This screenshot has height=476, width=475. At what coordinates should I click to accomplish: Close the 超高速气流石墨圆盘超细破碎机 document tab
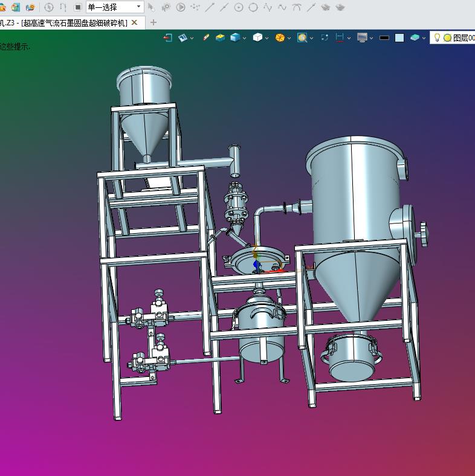tap(134, 23)
